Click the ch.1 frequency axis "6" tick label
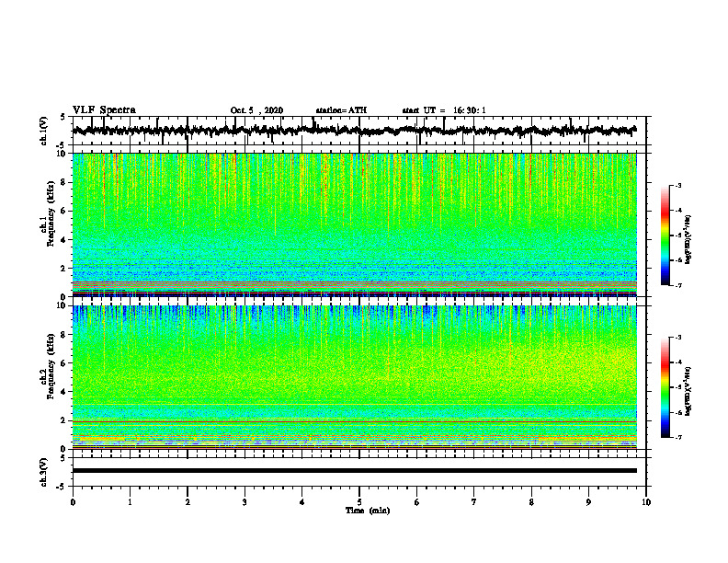 coord(63,211)
